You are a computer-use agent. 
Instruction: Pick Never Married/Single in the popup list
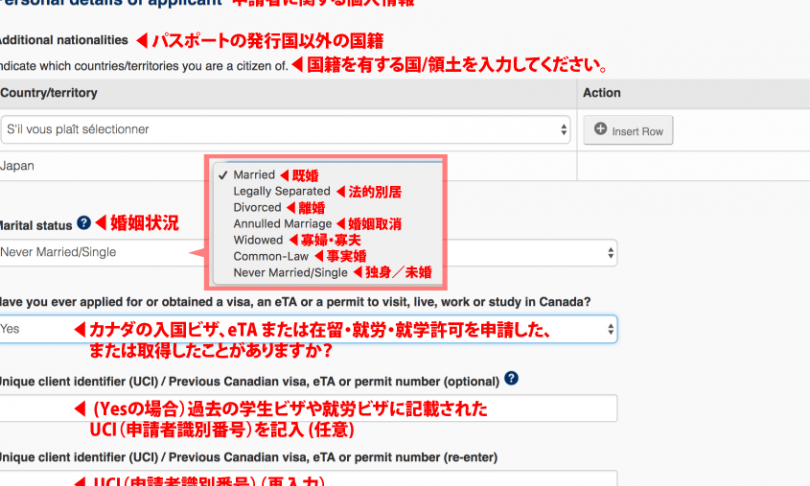pos(290,272)
